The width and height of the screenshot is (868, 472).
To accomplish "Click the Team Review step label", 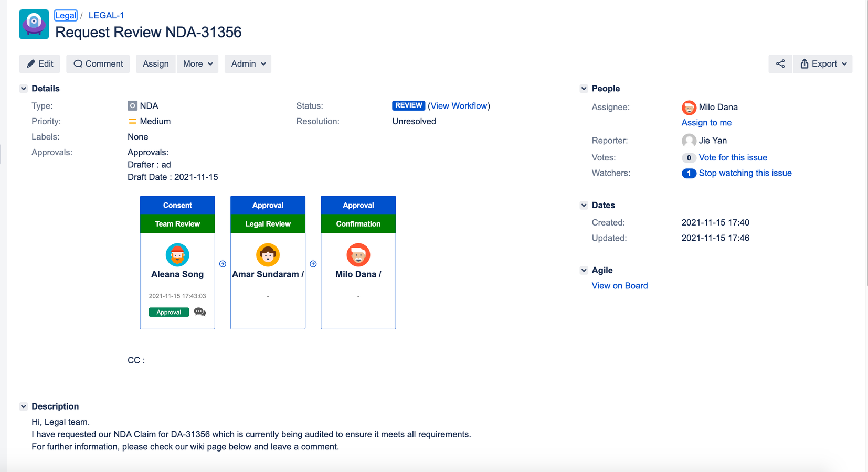I will pos(177,224).
